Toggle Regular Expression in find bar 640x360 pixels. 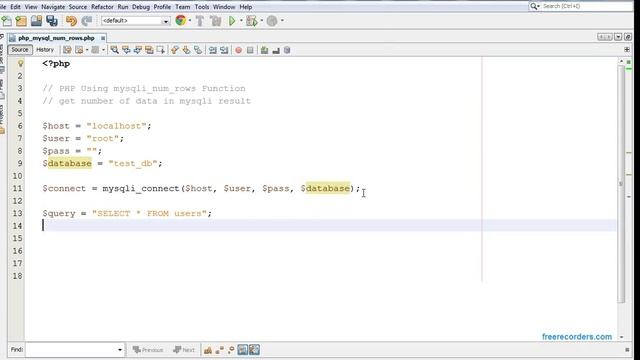[x=231, y=350]
